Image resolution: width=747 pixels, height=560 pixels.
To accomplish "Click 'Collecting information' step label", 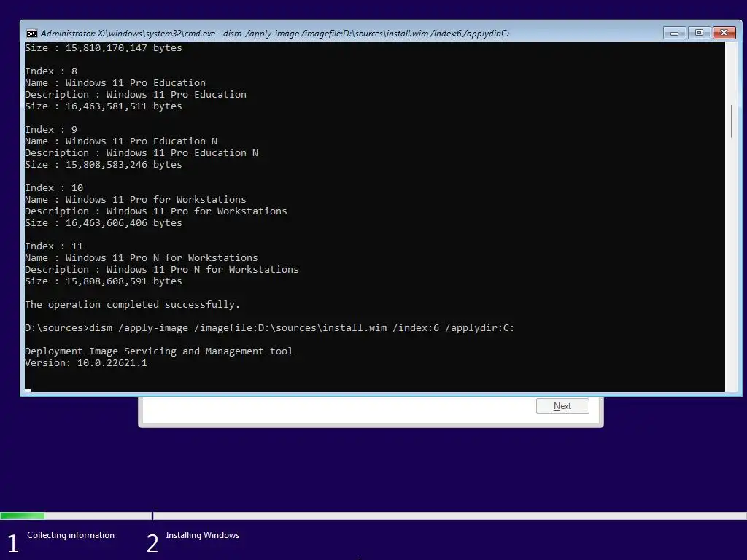I will pos(71,535).
